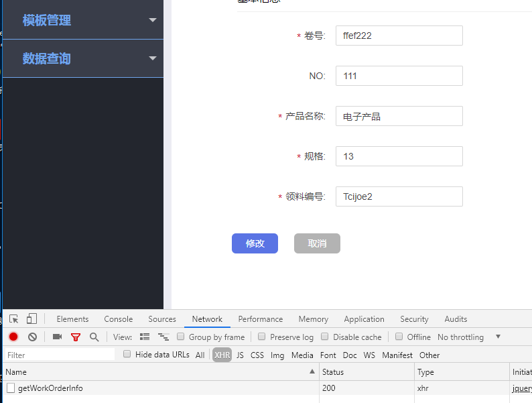Viewport: 532px width, 403px height.
Task: Toggle the red filter funnel icon
Action: 76,337
